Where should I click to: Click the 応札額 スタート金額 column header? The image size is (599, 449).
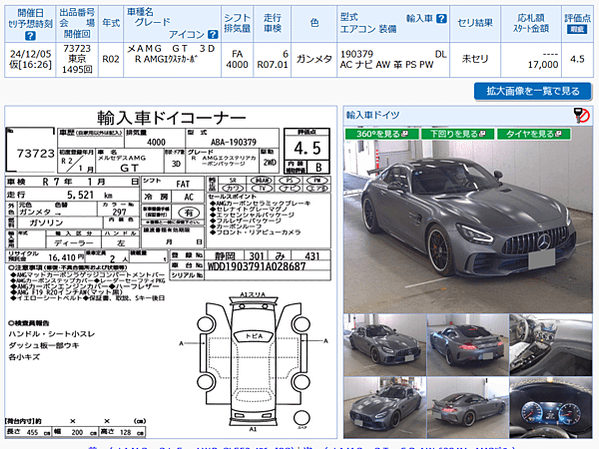click(531, 23)
